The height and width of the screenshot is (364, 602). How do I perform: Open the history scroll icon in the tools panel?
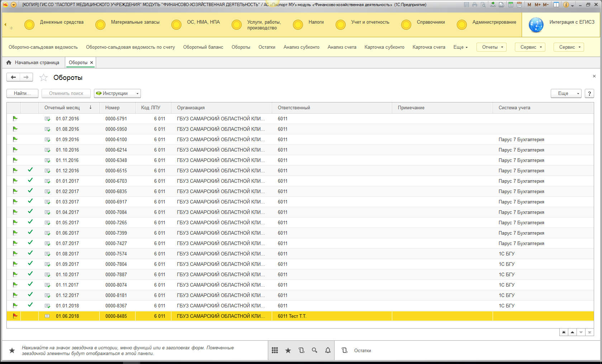click(x=301, y=350)
